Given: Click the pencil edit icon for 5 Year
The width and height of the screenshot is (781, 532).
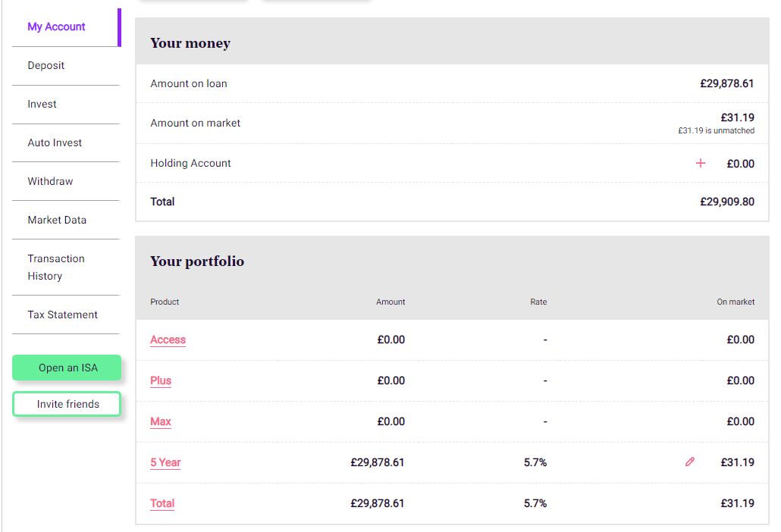Looking at the screenshot, I should 690,462.
